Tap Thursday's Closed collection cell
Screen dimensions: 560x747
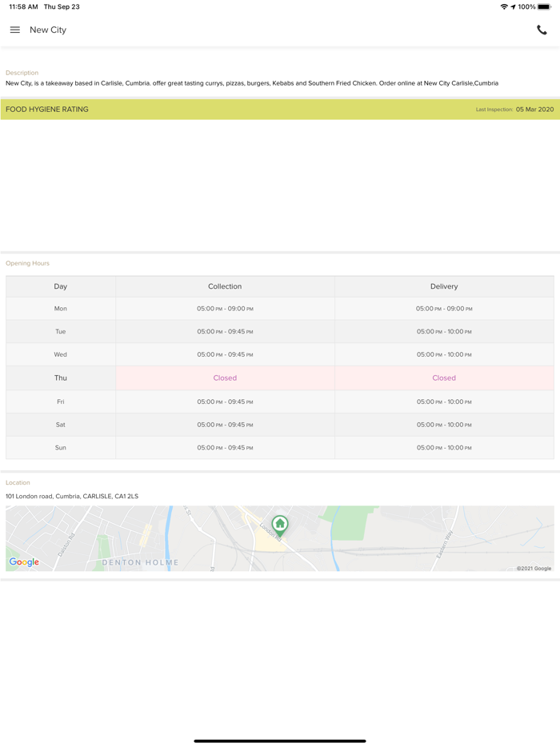(225, 378)
